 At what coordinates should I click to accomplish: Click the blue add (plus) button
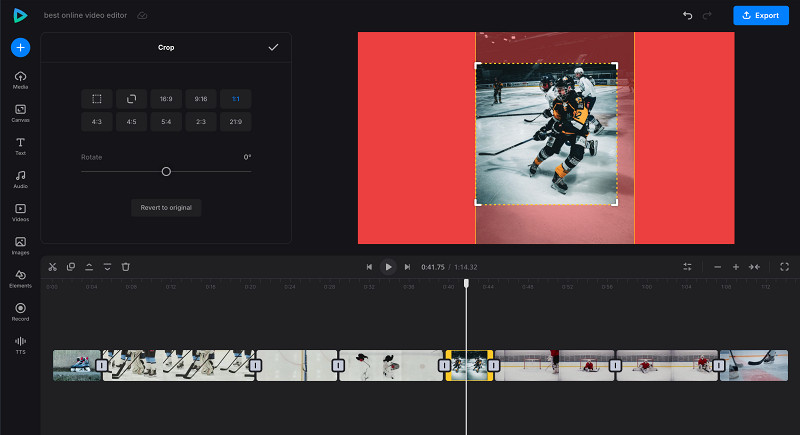tap(20, 47)
